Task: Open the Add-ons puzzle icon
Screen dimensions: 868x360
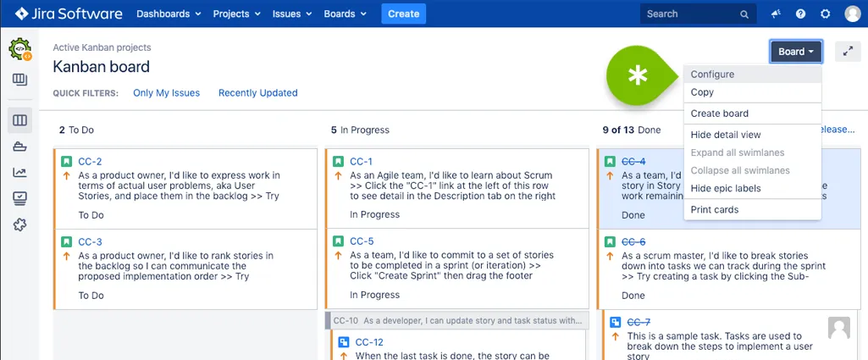Action: pyautogui.click(x=20, y=224)
